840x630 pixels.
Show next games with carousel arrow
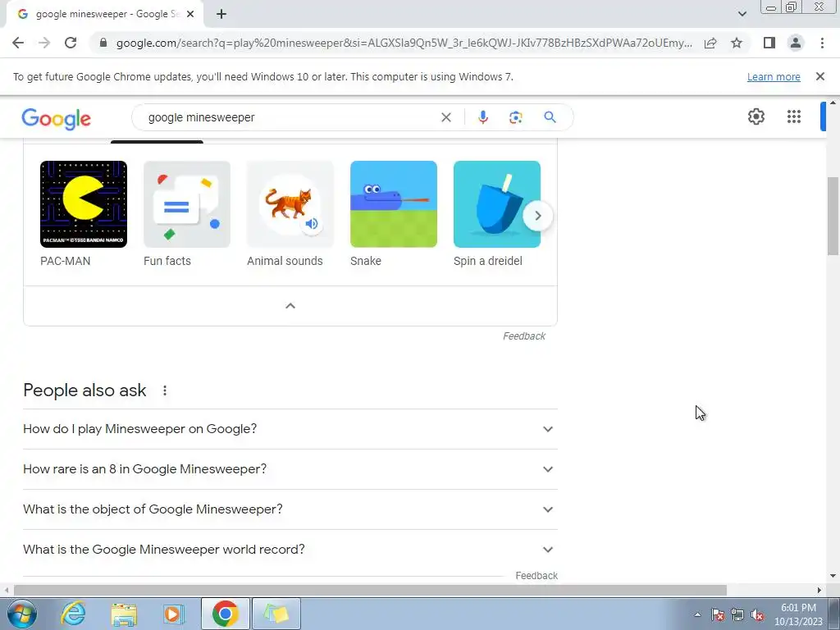coord(537,216)
